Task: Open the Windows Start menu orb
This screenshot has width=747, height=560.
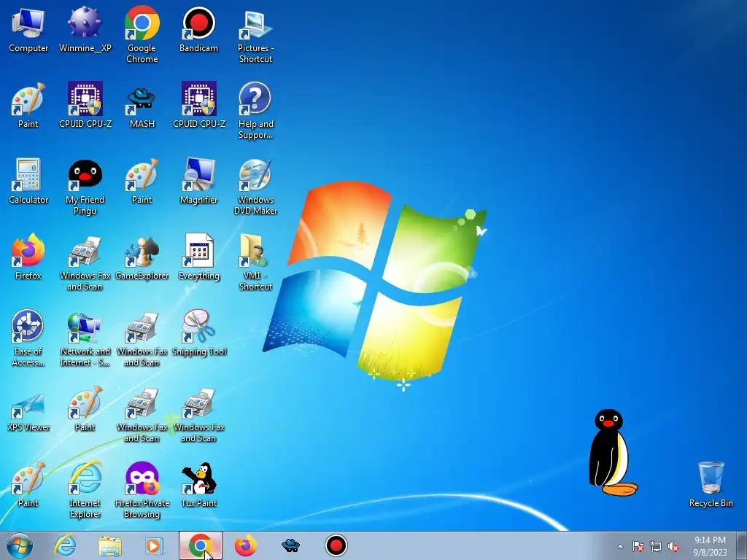Action: coord(19,545)
